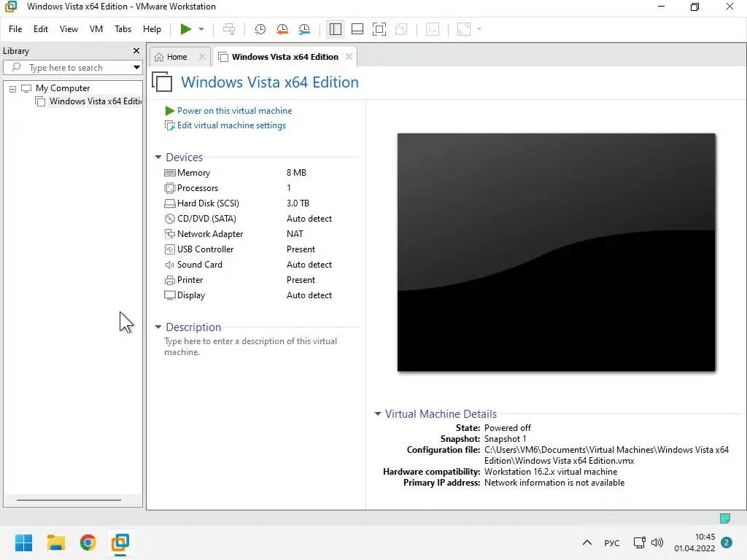Click the console view toolbar icon
The width and height of the screenshot is (747, 560).
tap(433, 29)
